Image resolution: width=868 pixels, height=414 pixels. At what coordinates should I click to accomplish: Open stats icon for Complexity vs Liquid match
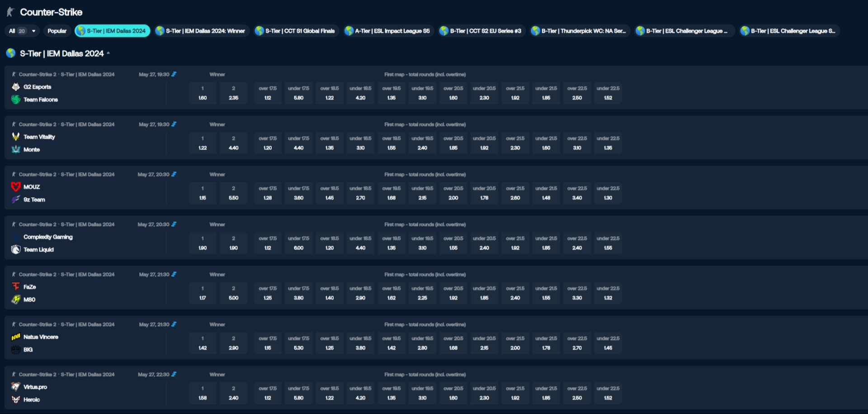tap(174, 224)
